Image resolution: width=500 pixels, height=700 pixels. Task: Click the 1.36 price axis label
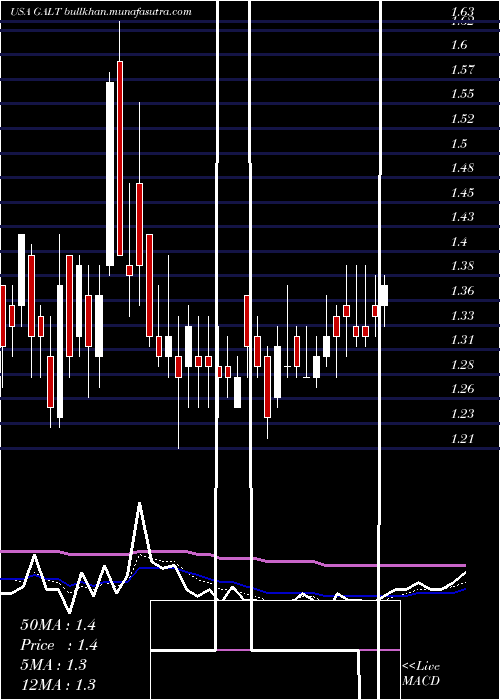point(462,291)
